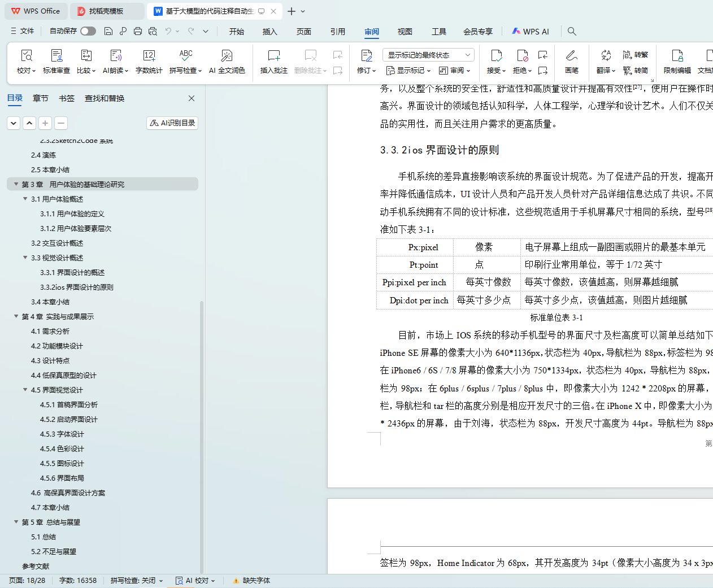Click the search magnifier icon in menu bar
This screenshot has width=713, height=588.
572,31
